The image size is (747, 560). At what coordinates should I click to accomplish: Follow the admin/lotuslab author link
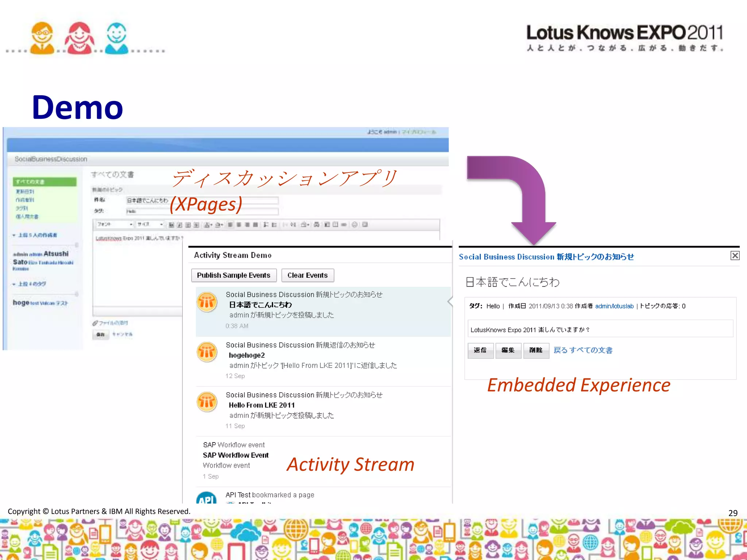[614, 306]
